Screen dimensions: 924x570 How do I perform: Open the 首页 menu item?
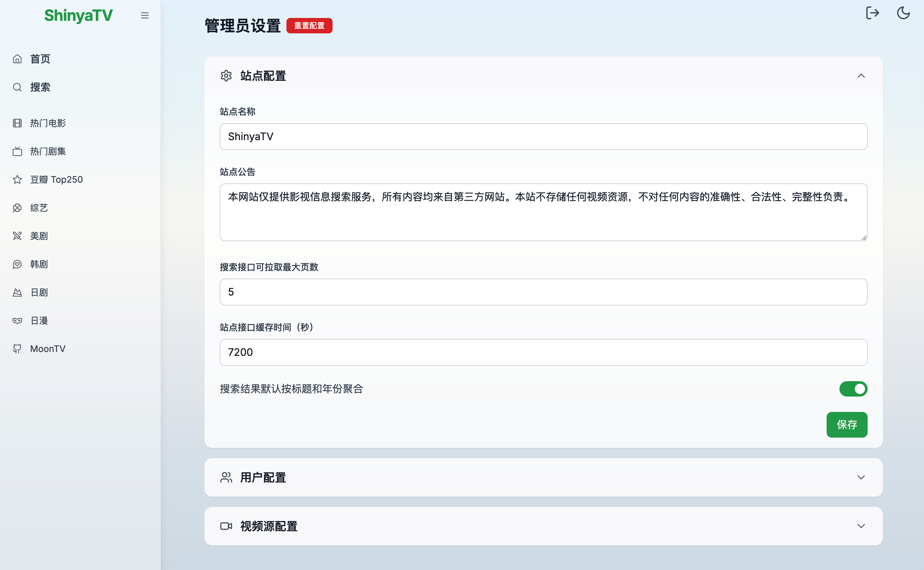[x=80, y=59]
